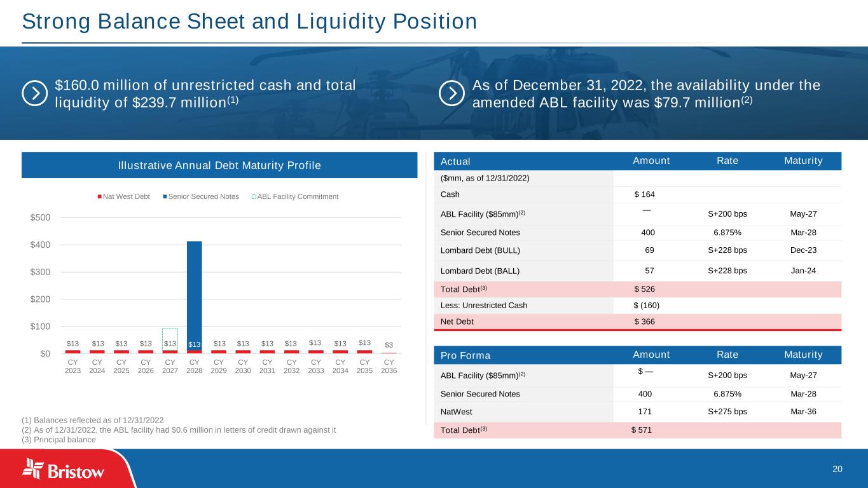Click footnote two about ABL letters of credit

click(179, 430)
